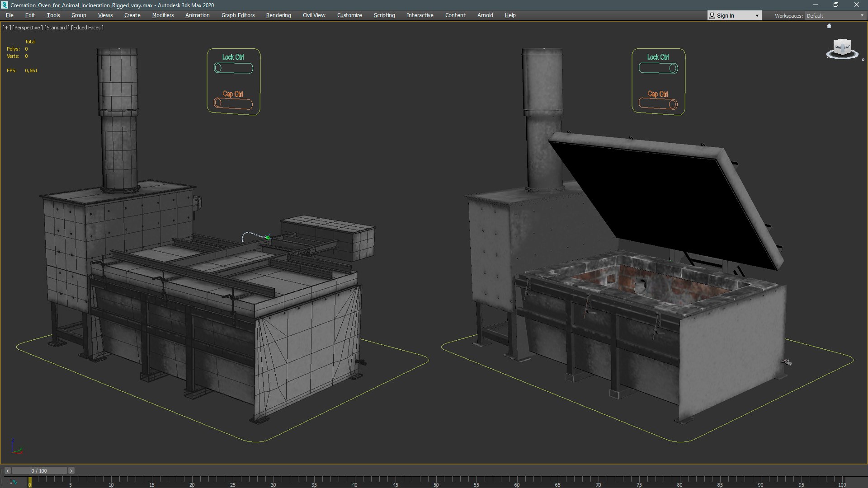Open the Scripting menu
The height and width of the screenshot is (488, 868).
384,15
